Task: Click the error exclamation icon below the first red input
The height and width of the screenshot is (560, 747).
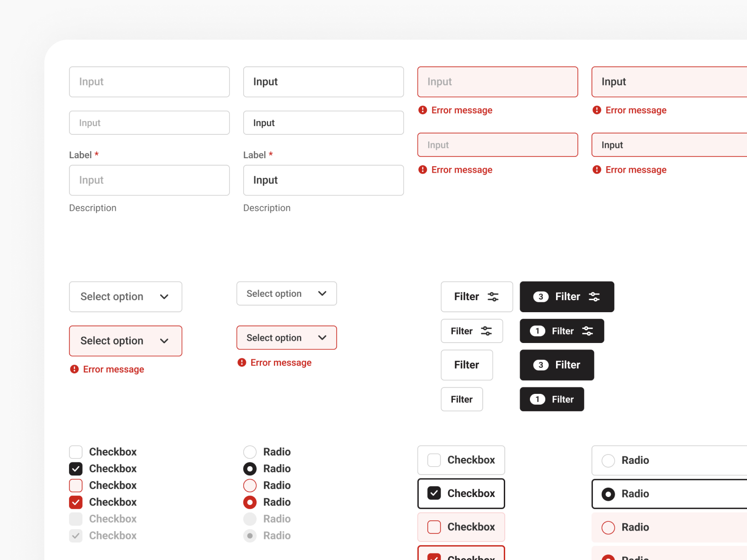Action: (x=423, y=110)
